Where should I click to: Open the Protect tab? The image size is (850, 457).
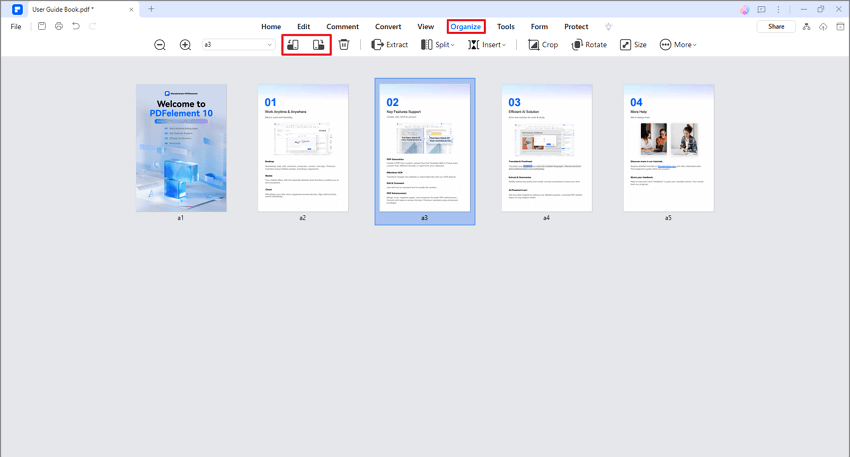tap(576, 27)
